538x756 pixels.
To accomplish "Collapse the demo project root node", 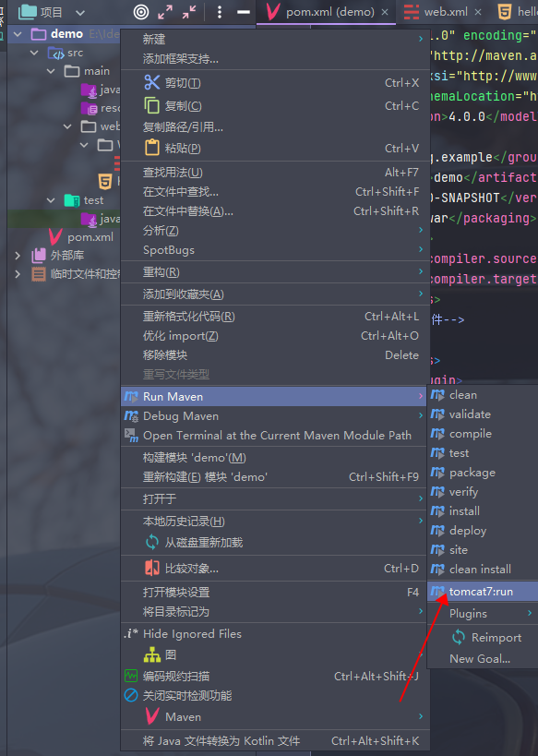I will 18,34.
